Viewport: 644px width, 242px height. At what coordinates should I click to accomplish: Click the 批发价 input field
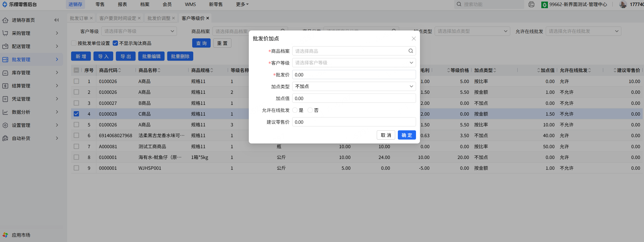(354, 75)
